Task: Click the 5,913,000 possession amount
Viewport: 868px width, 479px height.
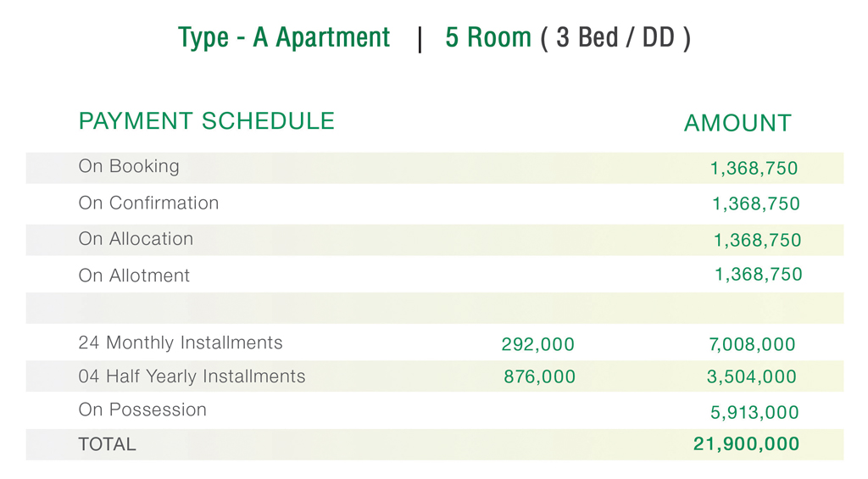Action: tap(754, 413)
